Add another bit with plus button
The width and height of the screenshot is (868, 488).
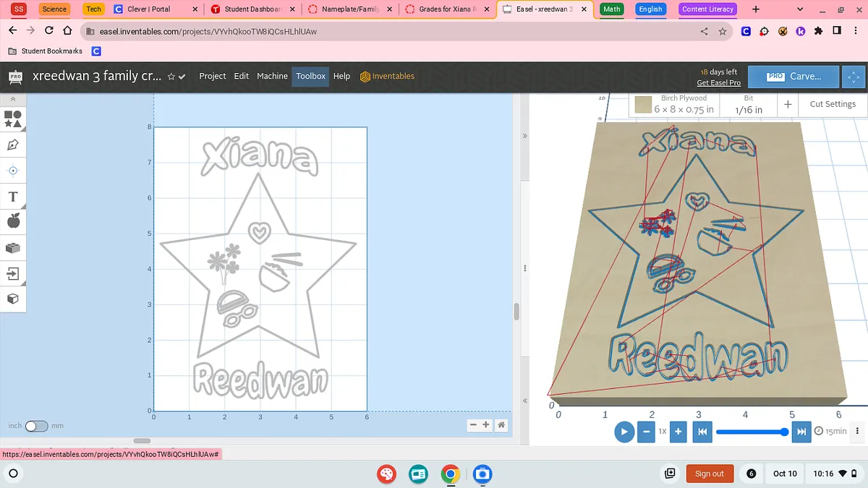coord(788,104)
